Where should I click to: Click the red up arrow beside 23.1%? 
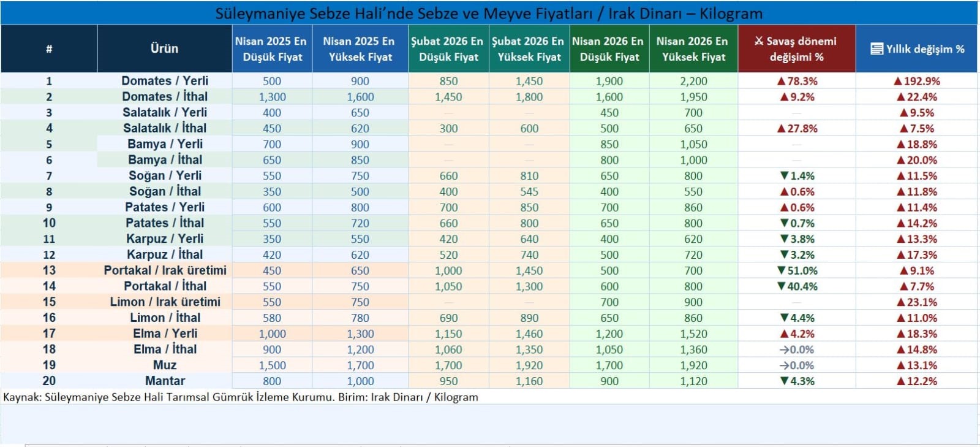pos(900,302)
